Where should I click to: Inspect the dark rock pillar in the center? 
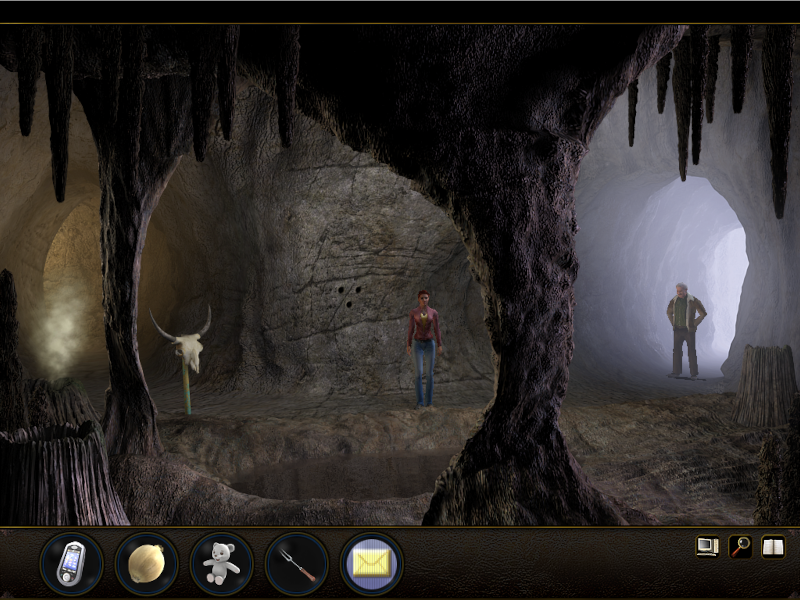pyautogui.click(x=530, y=300)
